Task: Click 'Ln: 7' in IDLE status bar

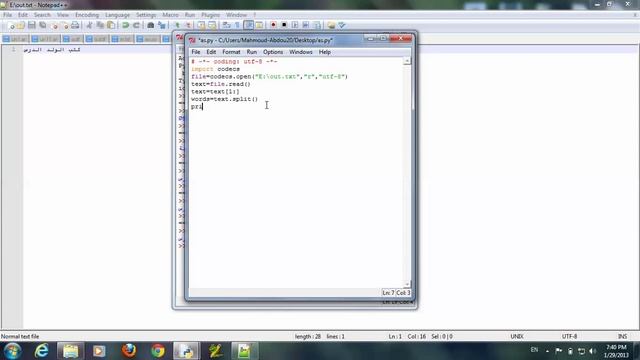Action: (388, 293)
